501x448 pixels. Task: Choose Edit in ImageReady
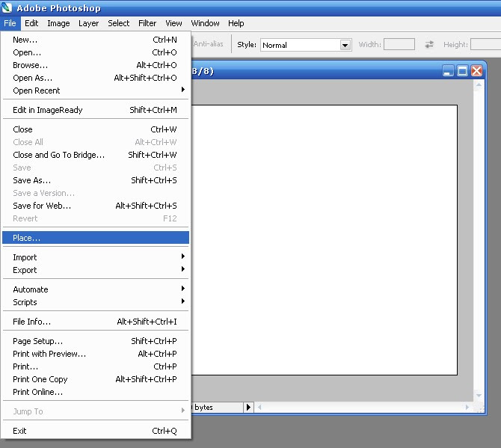coord(96,110)
